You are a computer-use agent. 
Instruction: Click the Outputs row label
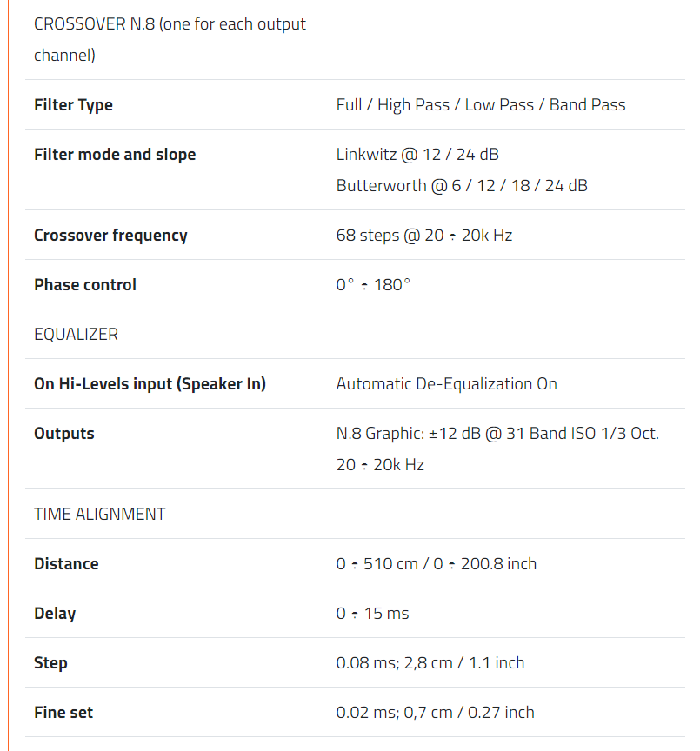point(64,434)
